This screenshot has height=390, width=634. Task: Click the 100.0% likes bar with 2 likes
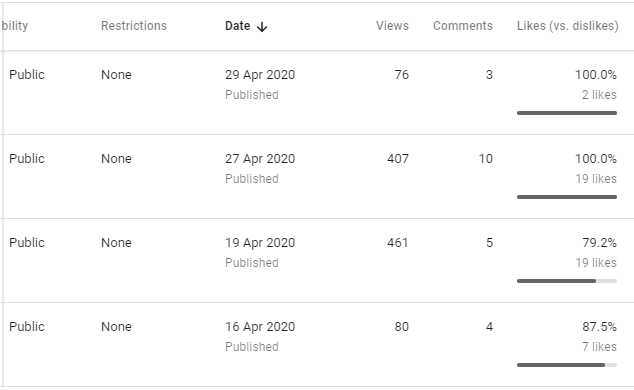(x=567, y=113)
